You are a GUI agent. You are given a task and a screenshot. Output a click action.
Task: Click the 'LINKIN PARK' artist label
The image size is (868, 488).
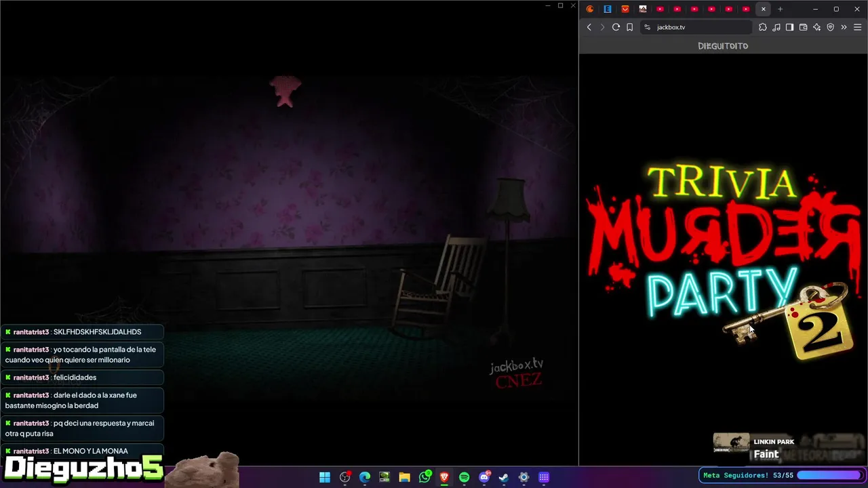774,442
